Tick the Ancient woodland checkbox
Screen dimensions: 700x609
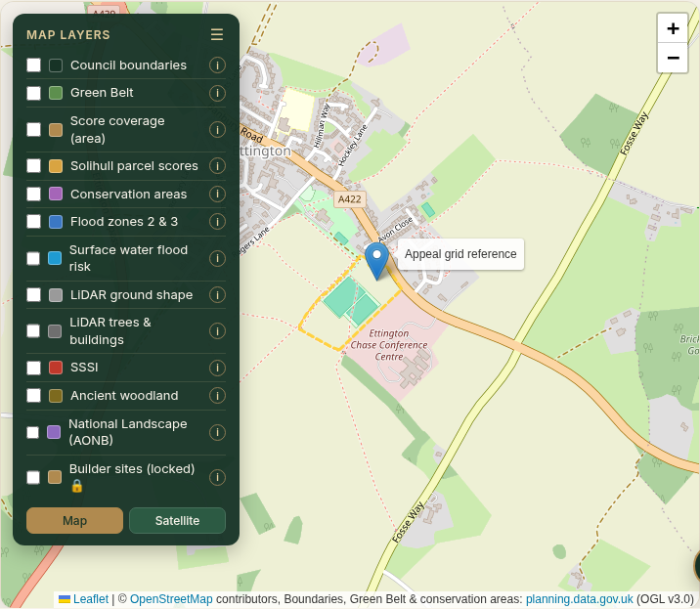pos(33,395)
